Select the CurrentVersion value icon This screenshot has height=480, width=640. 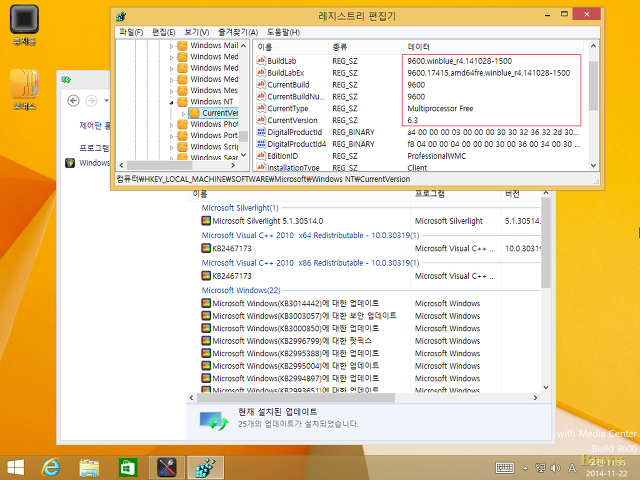coord(261,120)
